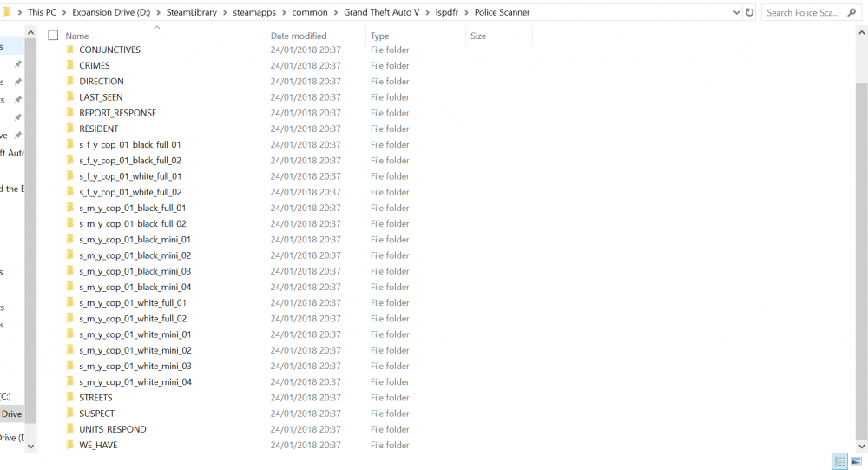Click navigation pane scroll up arrow
Image resolution: width=868 pixels, height=470 pixels.
pos(30,33)
